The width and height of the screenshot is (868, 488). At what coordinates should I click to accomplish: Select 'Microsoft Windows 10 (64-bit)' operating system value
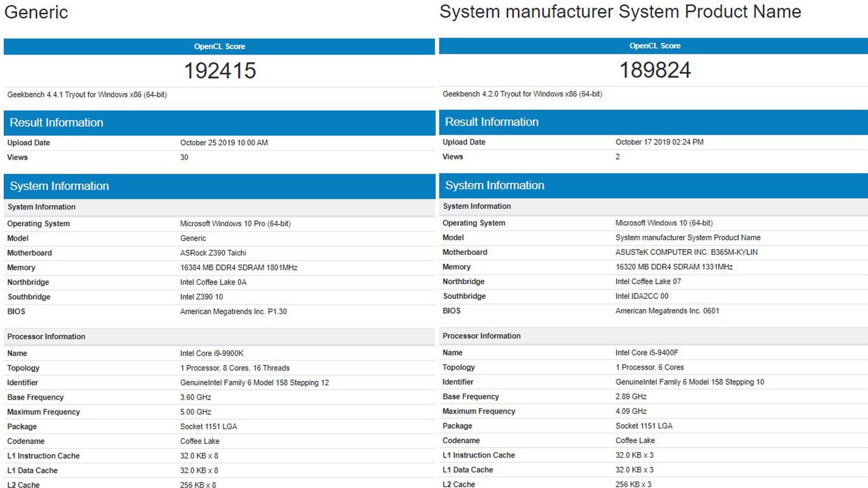(x=664, y=223)
